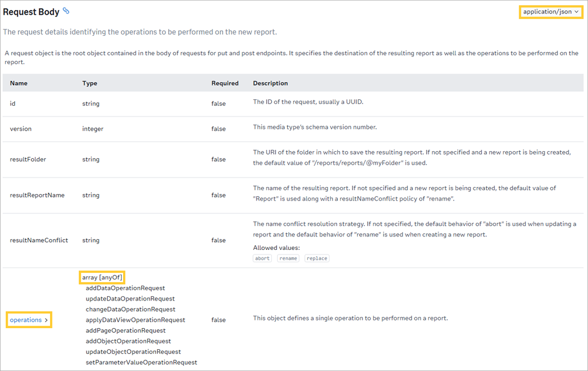Click the anchor link icon beside Request Body

[67, 11]
